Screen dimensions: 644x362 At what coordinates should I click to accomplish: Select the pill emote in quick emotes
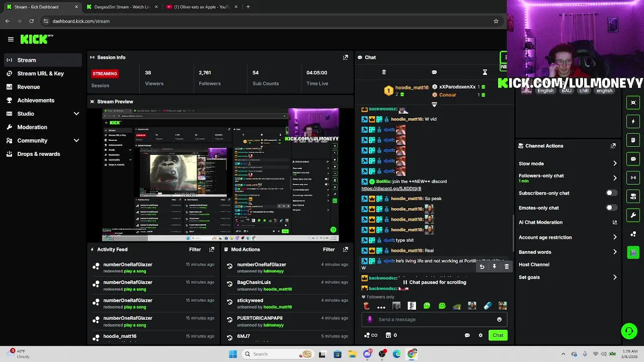point(487,306)
